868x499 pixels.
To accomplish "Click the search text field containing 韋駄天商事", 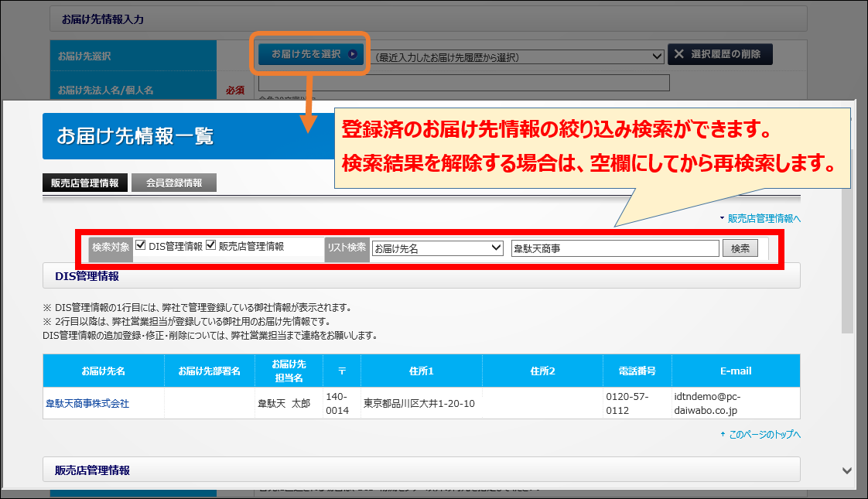I will [x=615, y=248].
